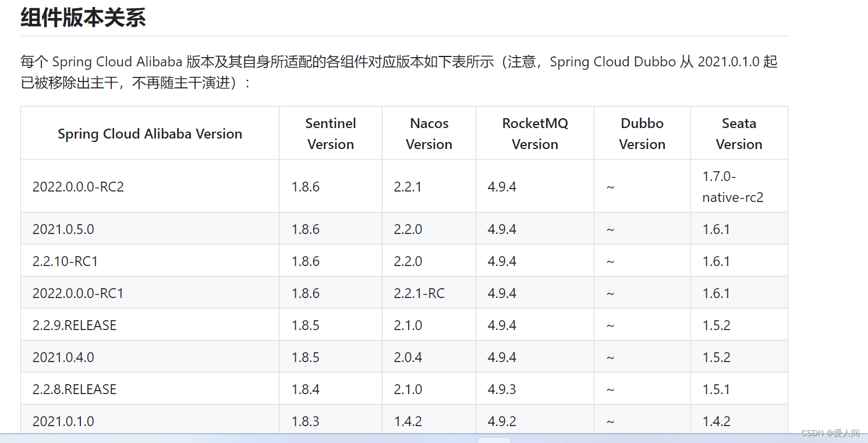868x443 pixels.
Task: Click the 2022.0.0.0-RC2 version cell
Action: click(x=150, y=186)
